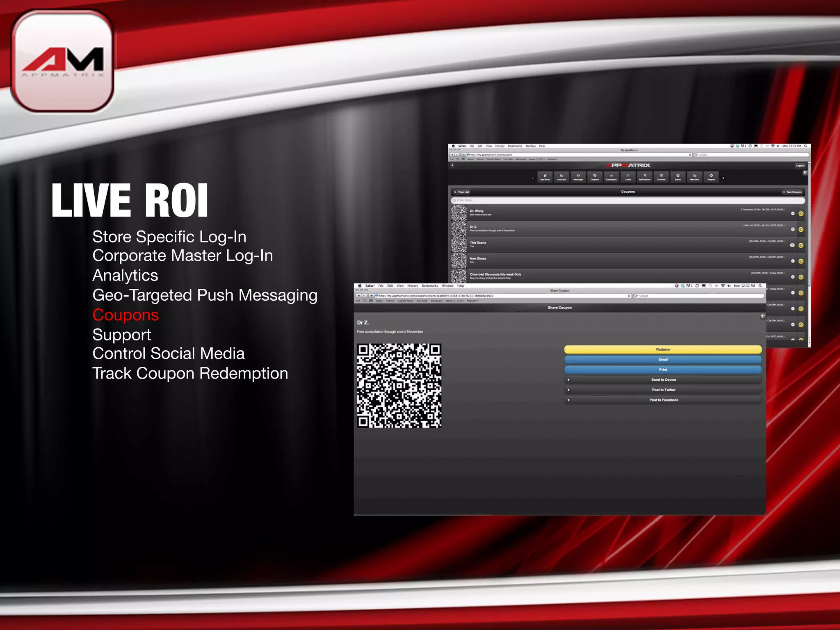Open Edit menu in Share Coupon window
Screen dimensions: 840x630
point(390,286)
